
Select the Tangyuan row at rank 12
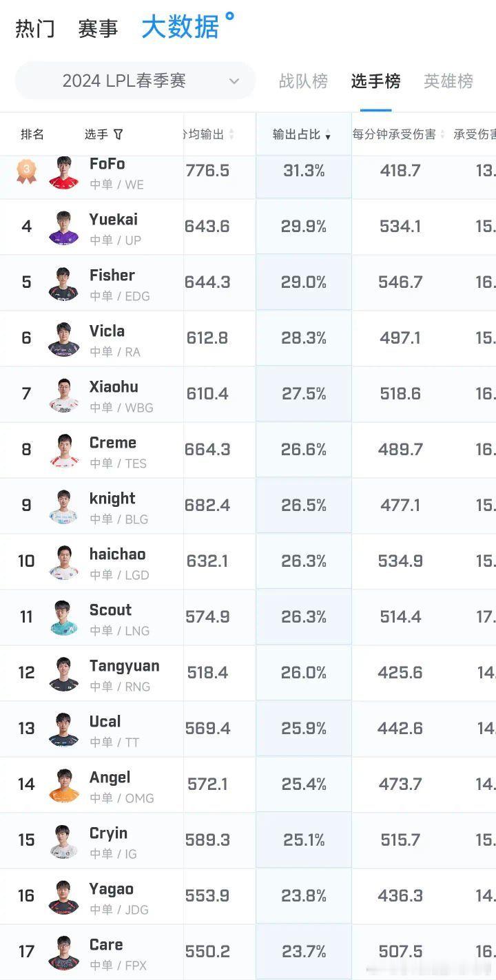point(248,674)
